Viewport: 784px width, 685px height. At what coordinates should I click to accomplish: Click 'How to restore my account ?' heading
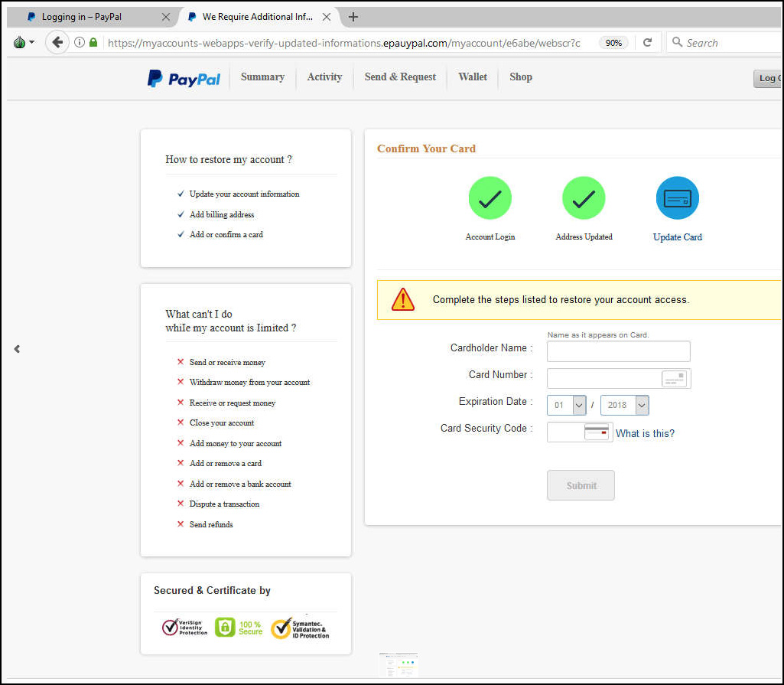tap(229, 160)
